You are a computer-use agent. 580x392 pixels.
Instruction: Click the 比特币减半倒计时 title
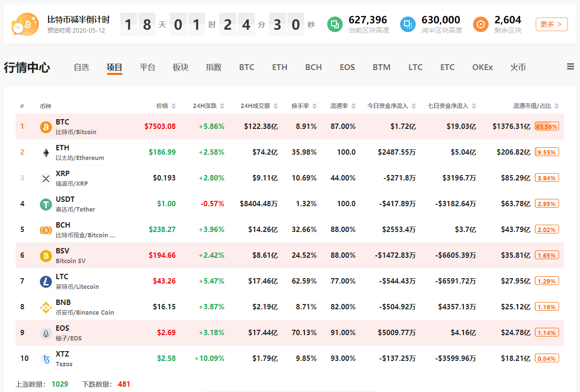click(x=78, y=19)
